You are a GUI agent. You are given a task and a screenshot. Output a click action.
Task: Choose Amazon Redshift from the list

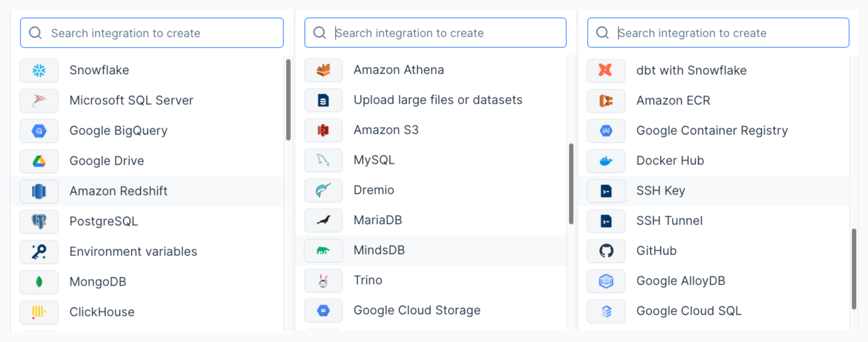[x=118, y=191]
